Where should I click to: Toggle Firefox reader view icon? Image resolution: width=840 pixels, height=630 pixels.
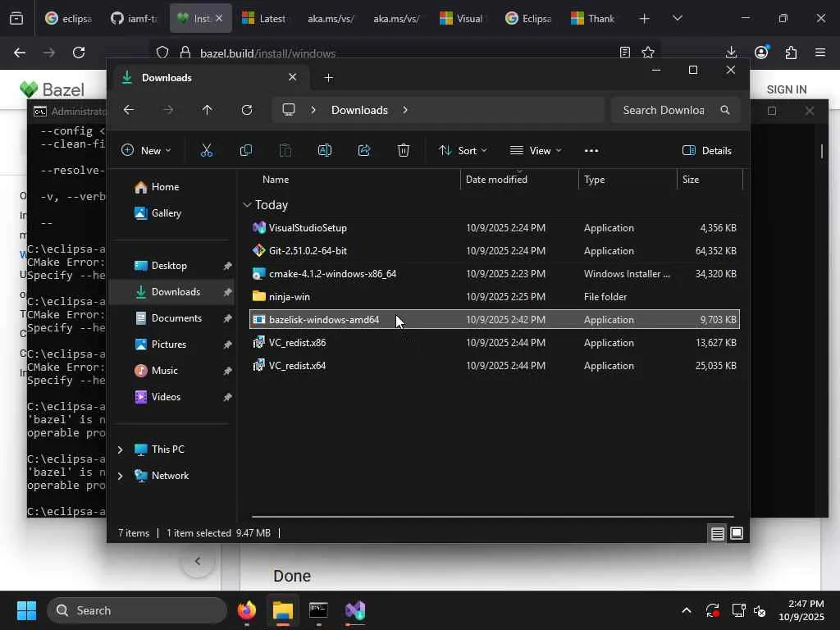coord(624,52)
